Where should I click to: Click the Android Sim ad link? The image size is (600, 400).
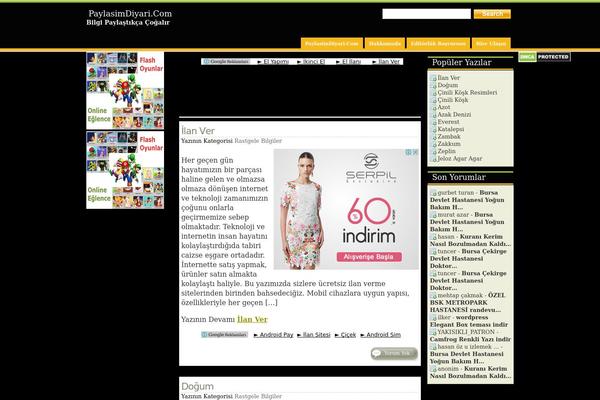click(x=383, y=335)
